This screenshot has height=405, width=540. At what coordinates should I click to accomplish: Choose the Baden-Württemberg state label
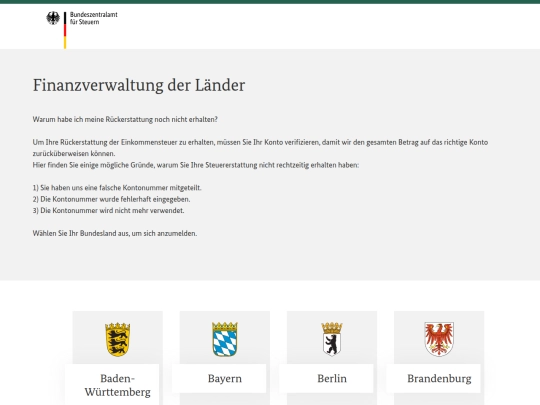coord(117,385)
